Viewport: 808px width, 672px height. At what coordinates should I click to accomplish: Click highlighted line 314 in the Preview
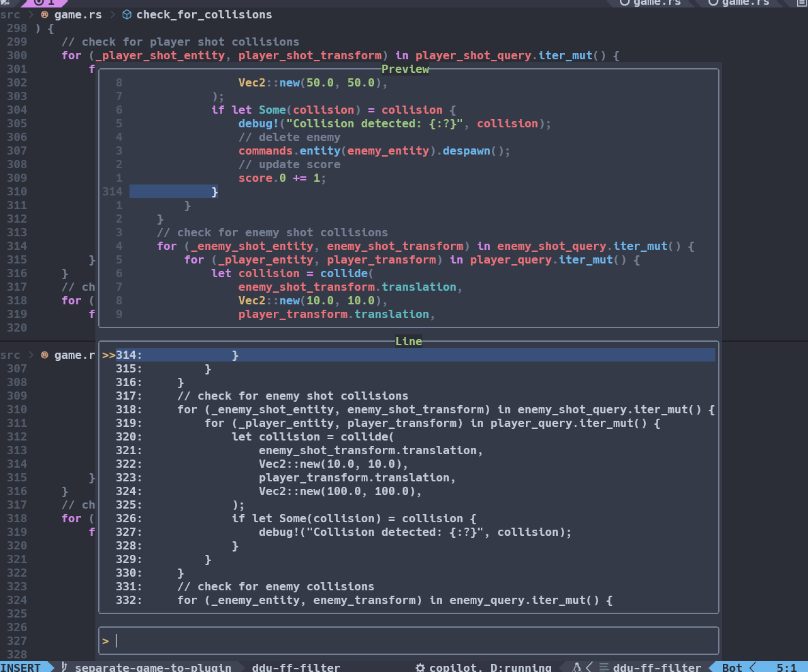[x=174, y=191]
